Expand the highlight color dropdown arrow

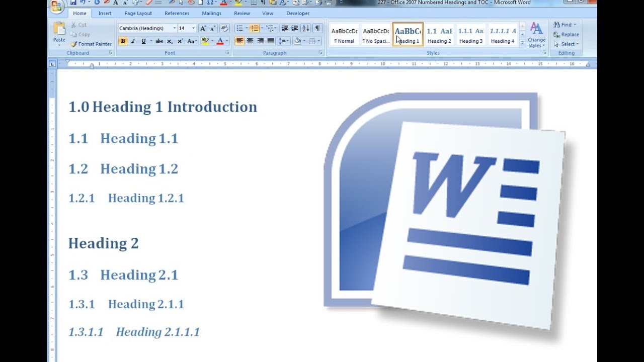[x=212, y=41]
